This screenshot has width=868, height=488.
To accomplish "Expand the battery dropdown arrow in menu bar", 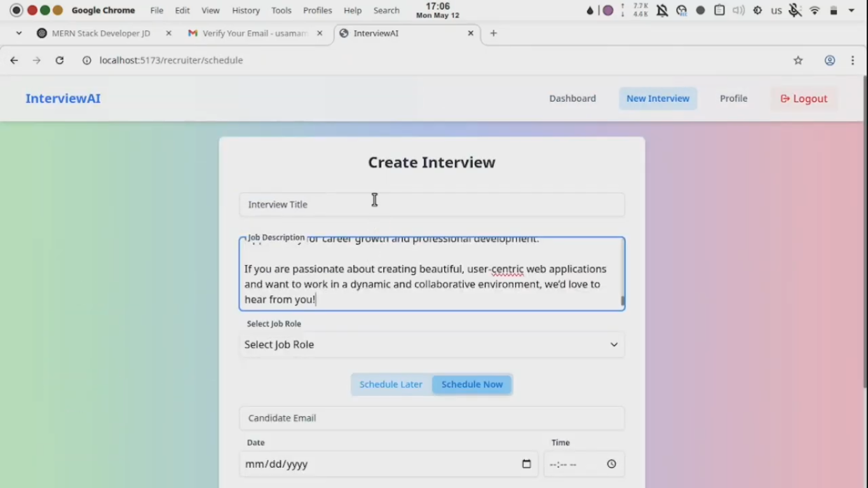I will click(851, 10).
